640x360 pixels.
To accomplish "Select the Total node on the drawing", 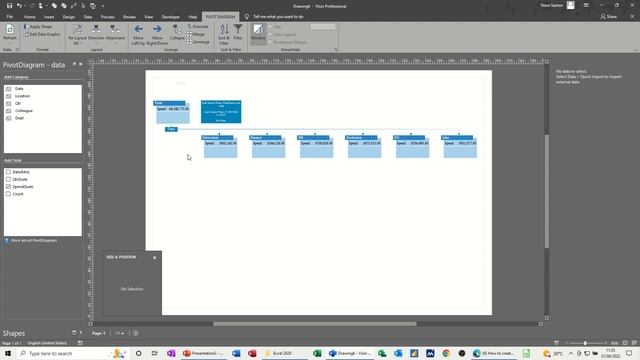I will tap(172, 112).
